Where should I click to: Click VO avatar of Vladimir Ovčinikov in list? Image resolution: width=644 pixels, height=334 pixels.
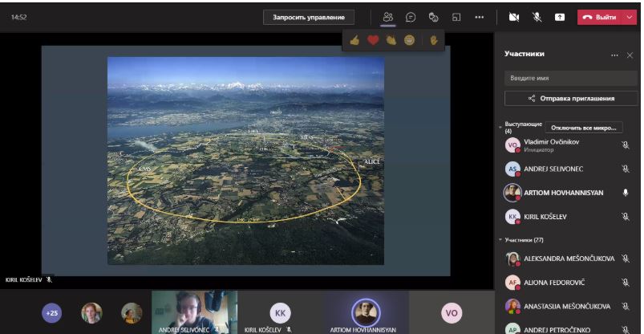pyautogui.click(x=512, y=145)
